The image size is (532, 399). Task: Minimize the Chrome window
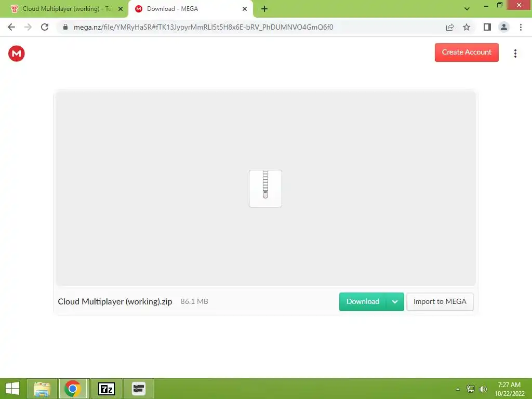486,5
